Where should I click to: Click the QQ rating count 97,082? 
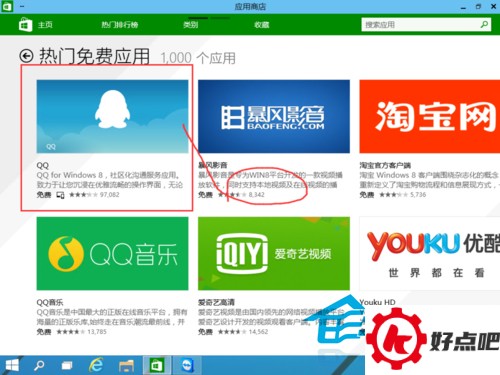tap(109, 195)
